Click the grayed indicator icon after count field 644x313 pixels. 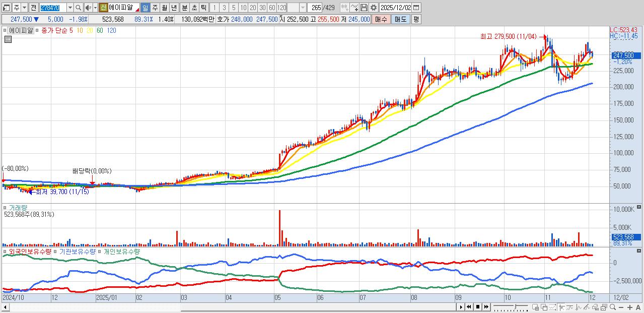coord(344,8)
